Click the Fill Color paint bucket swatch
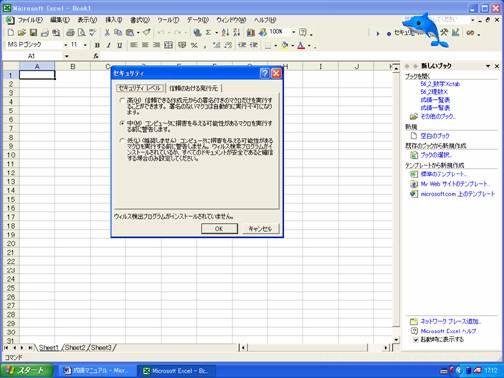 [285, 45]
